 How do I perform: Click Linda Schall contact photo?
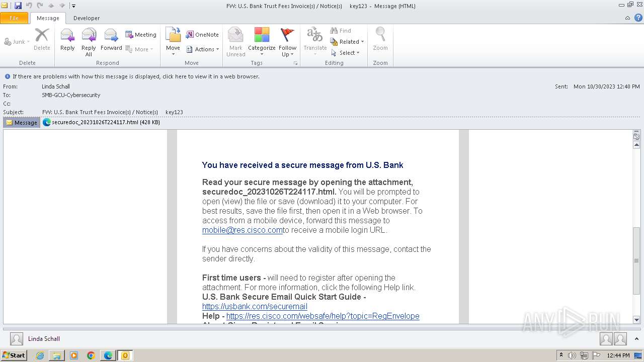point(17,339)
